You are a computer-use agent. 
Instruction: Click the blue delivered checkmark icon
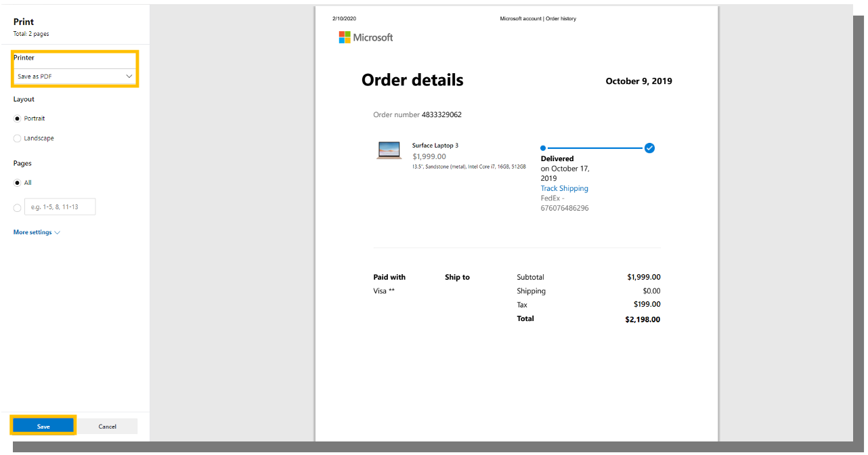click(649, 148)
